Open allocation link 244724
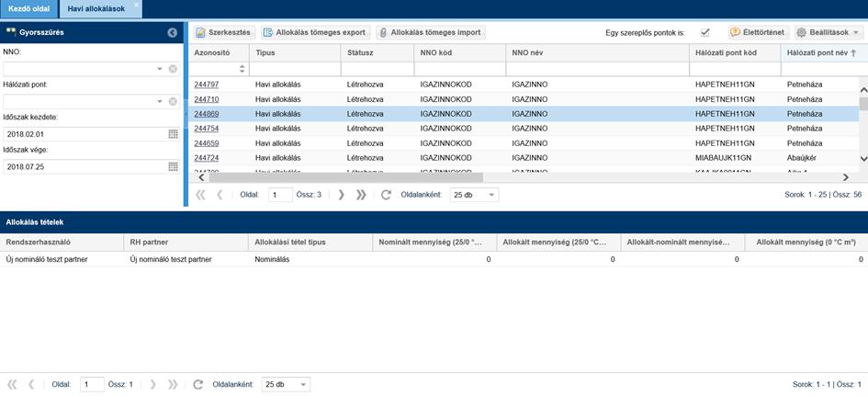This screenshot has height=396, width=868. tap(207, 158)
